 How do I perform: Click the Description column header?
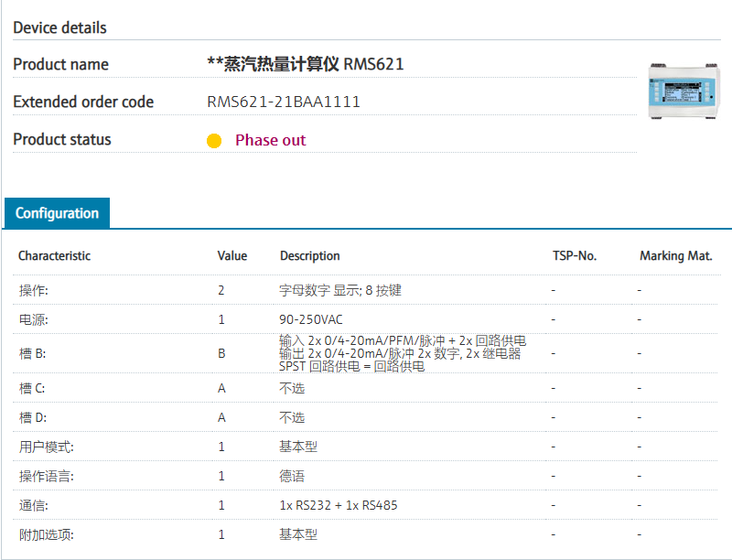(309, 256)
